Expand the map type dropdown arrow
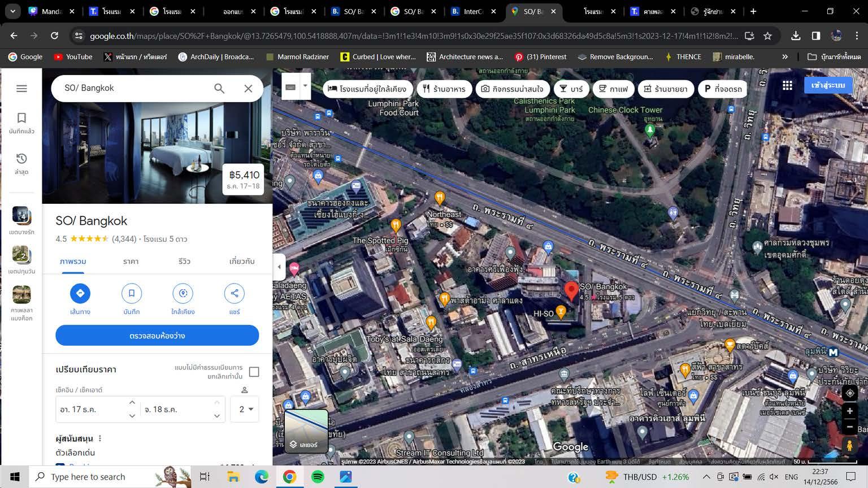This screenshot has width=868, height=488. coord(305,86)
